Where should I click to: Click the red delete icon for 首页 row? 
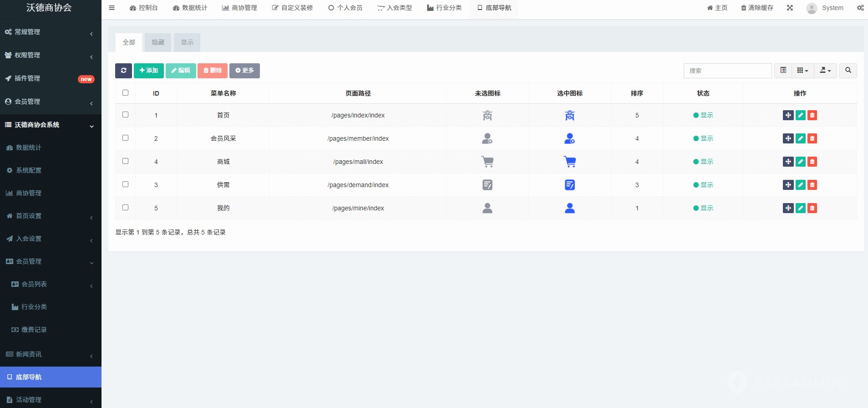tap(812, 115)
